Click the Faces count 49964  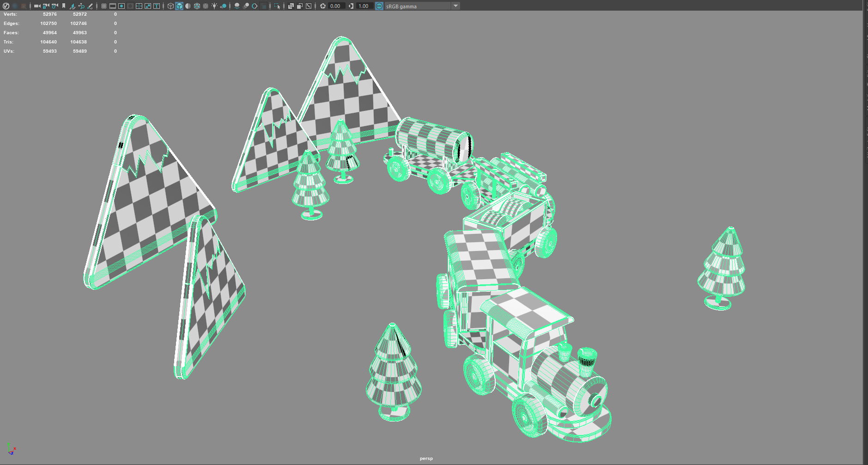50,33
